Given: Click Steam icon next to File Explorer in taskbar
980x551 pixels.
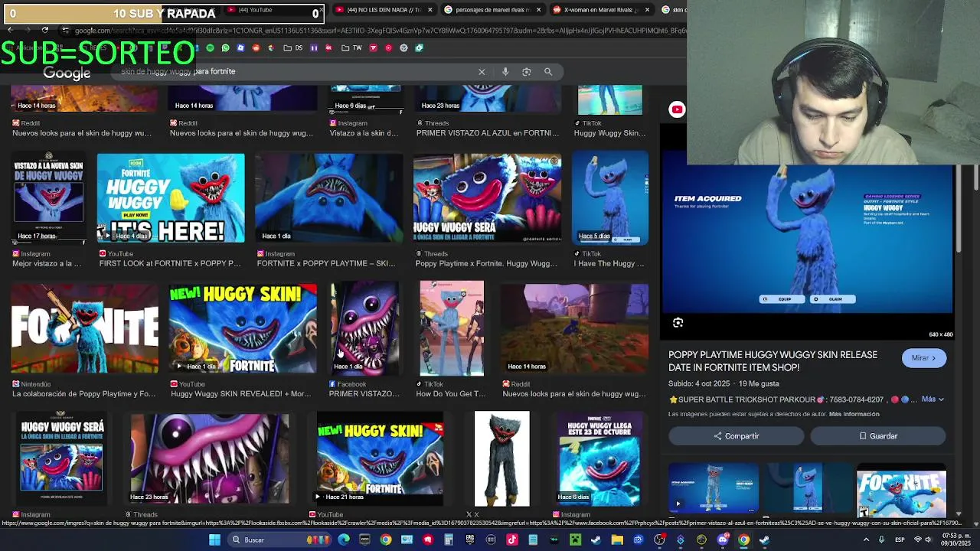Looking at the screenshot, I should click(596, 540).
